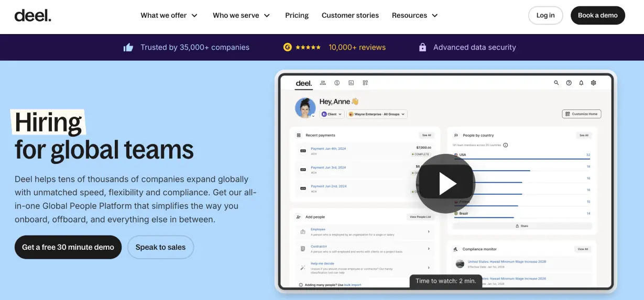This screenshot has width=644, height=300.
Task: Click Get a free 30 minute demo
Action: point(68,247)
